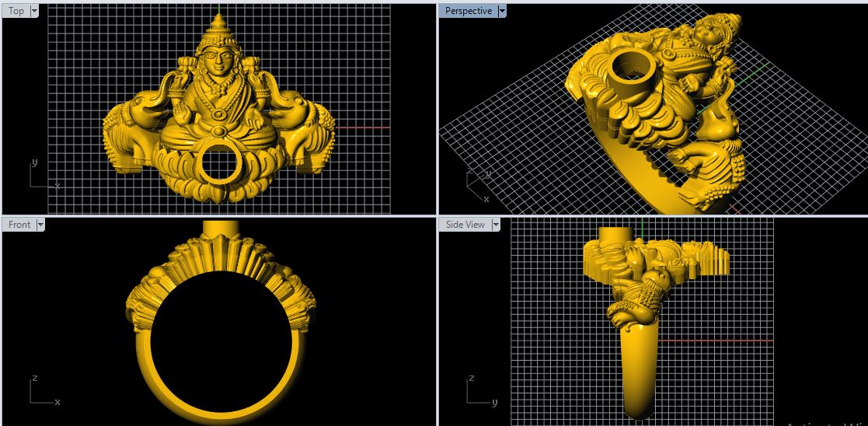Open the Top viewport dropdown arrow
The width and height of the screenshot is (868, 426).
(34, 11)
